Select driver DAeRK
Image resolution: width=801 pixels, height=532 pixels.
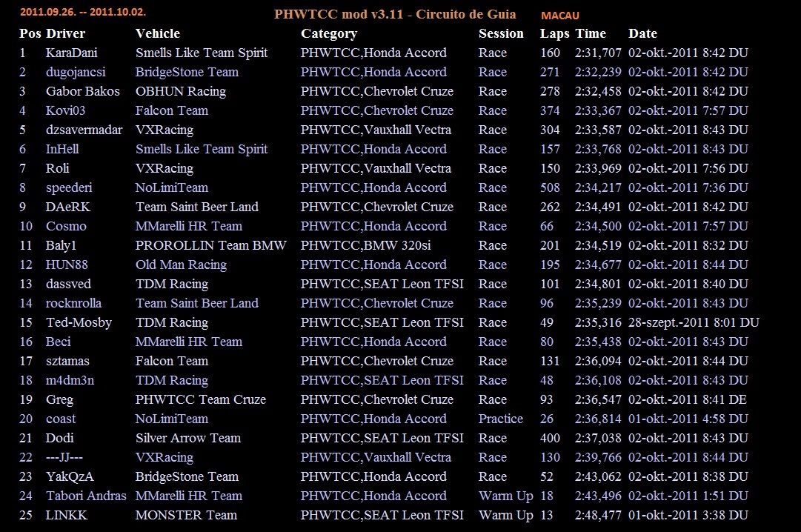[x=68, y=207]
